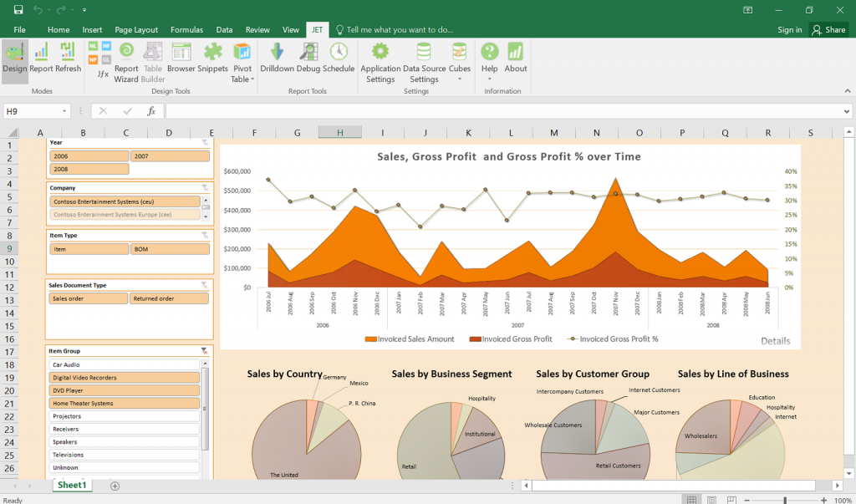Clear the filter on the Item Type slicer

pos(205,236)
